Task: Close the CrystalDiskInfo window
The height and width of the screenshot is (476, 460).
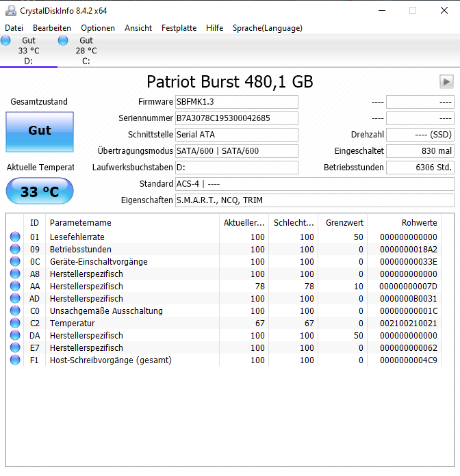Action: [x=444, y=11]
